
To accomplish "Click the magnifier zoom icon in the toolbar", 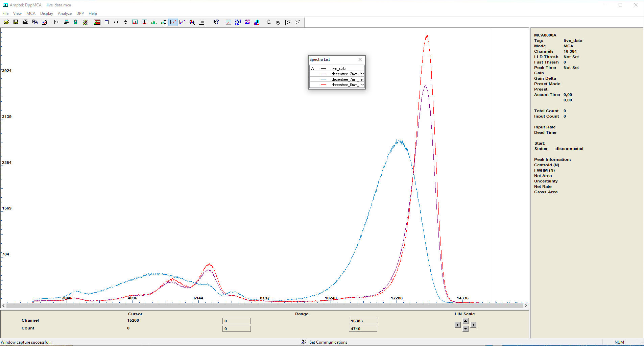I will pos(192,22).
